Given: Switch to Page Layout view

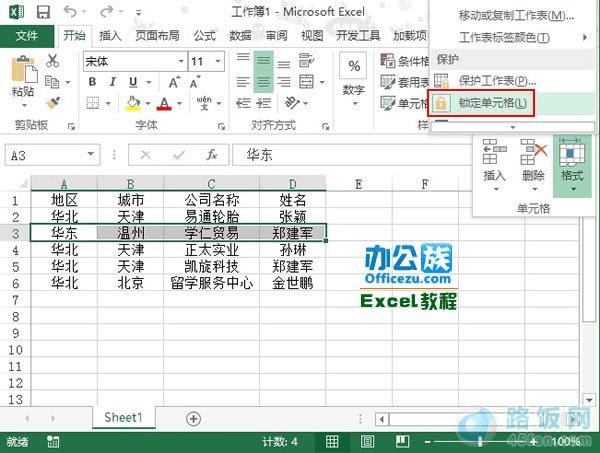Looking at the screenshot, I should (x=367, y=442).
